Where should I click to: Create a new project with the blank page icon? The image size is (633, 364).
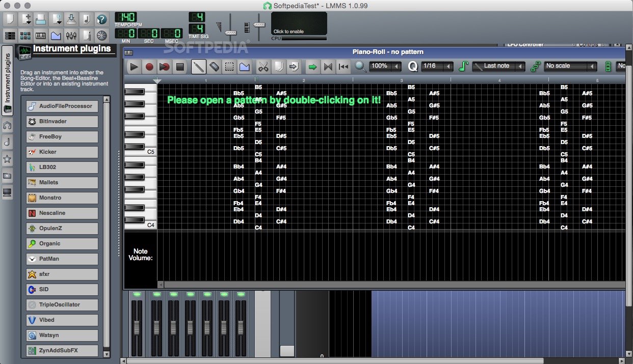click(x=10, y=19)
